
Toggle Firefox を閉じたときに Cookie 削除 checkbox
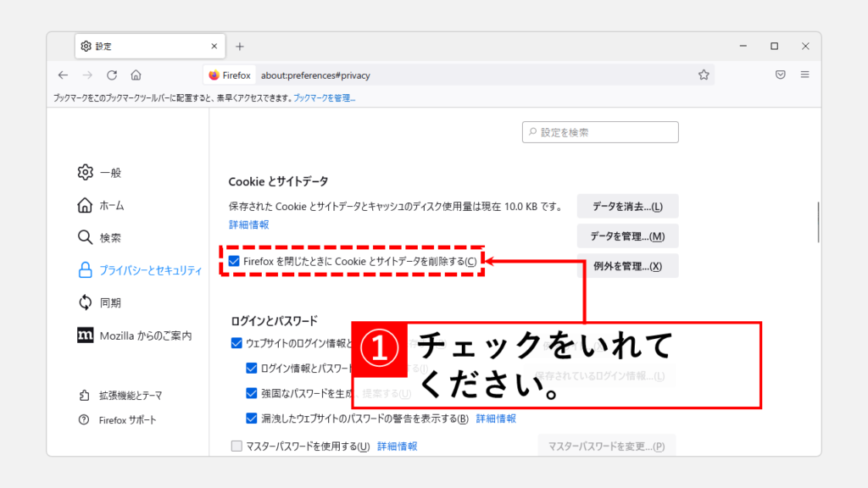pos(235,262)
